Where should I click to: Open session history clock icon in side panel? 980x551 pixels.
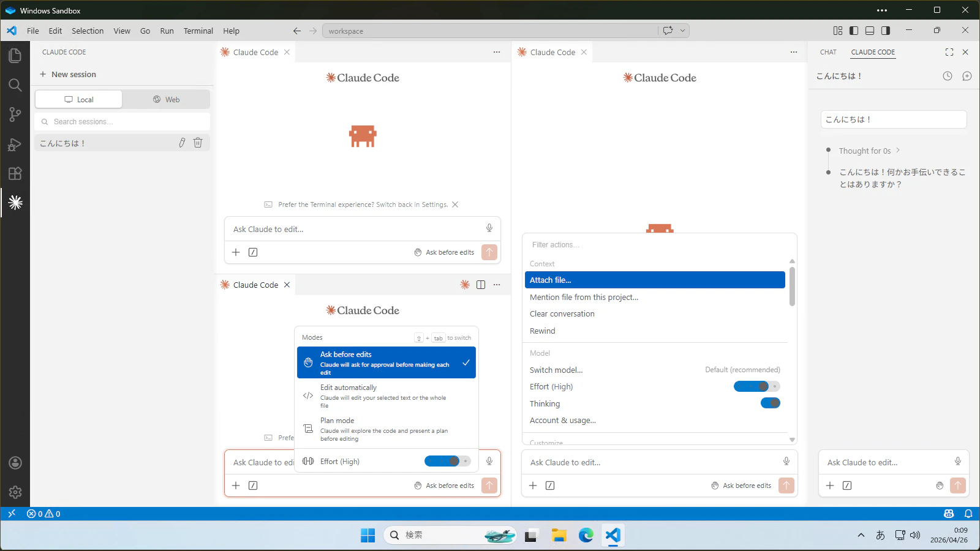[x=948, y=76]
